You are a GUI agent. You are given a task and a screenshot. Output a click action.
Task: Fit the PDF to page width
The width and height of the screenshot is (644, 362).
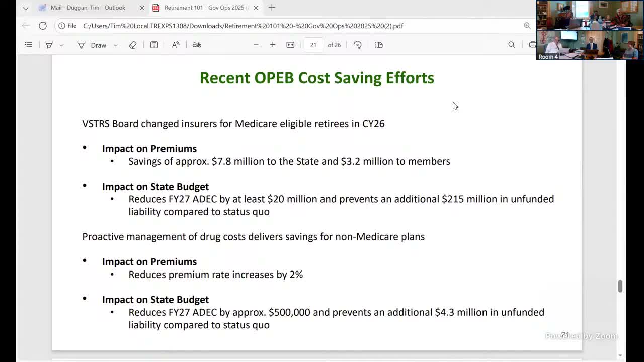pos(290,45)
